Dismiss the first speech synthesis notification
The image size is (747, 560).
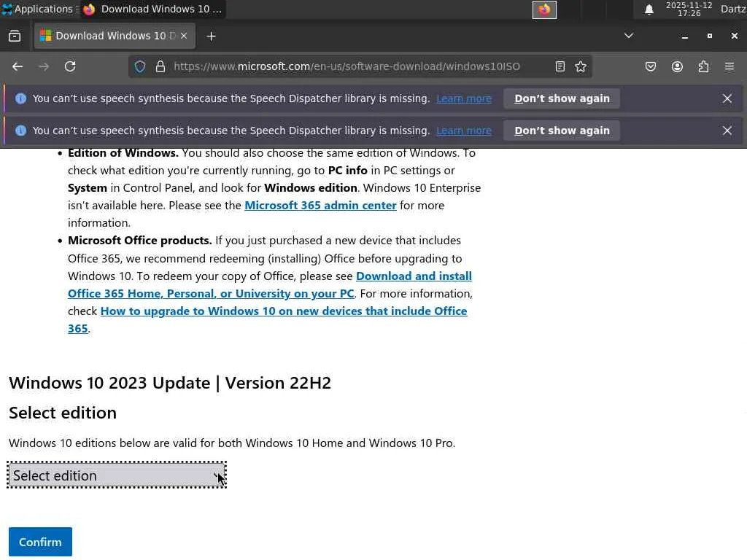(727, 98)
